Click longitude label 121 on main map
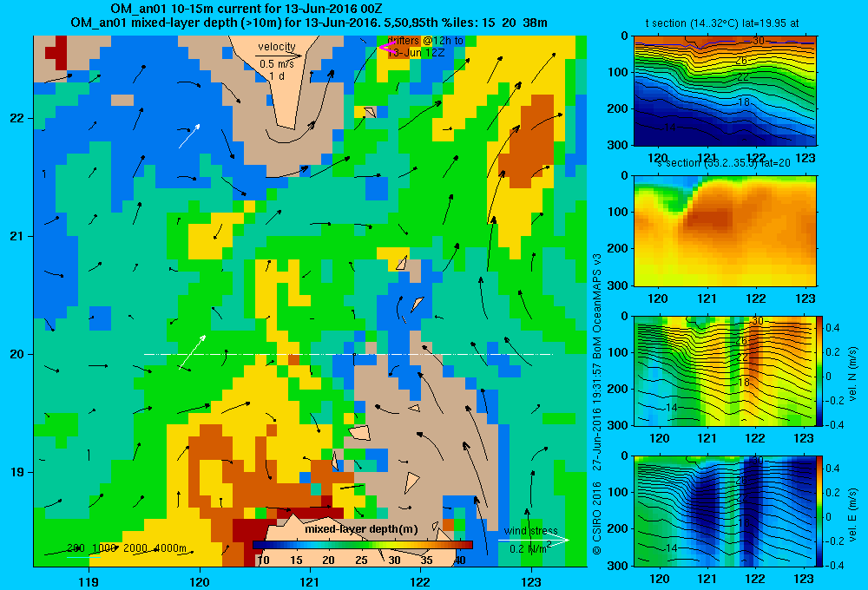This screenshot has width=868, height=590. click(310, 581)
